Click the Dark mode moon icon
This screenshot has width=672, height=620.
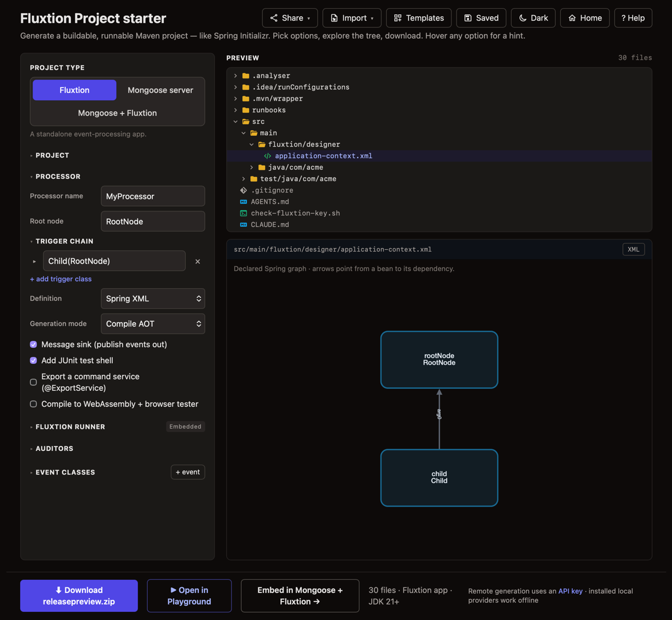(522, 18)
